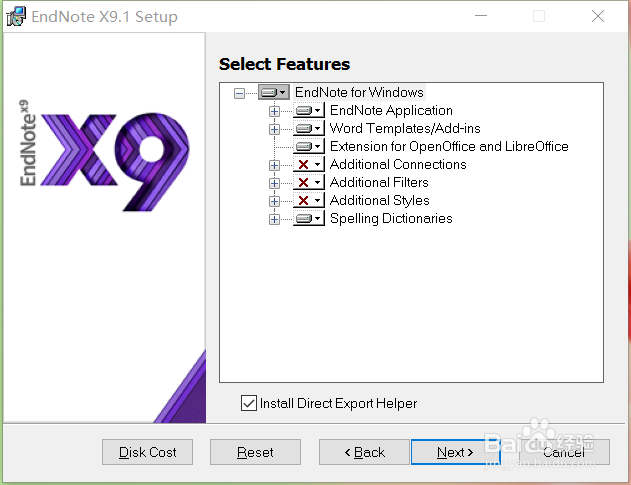Open red X dropdown for Additional Connections

[x=309, y=164]
